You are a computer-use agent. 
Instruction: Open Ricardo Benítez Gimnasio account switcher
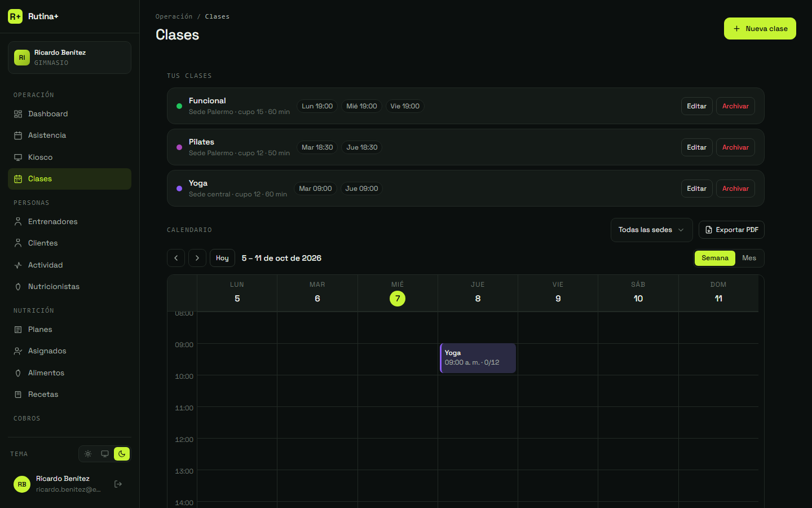pos(69,58)
